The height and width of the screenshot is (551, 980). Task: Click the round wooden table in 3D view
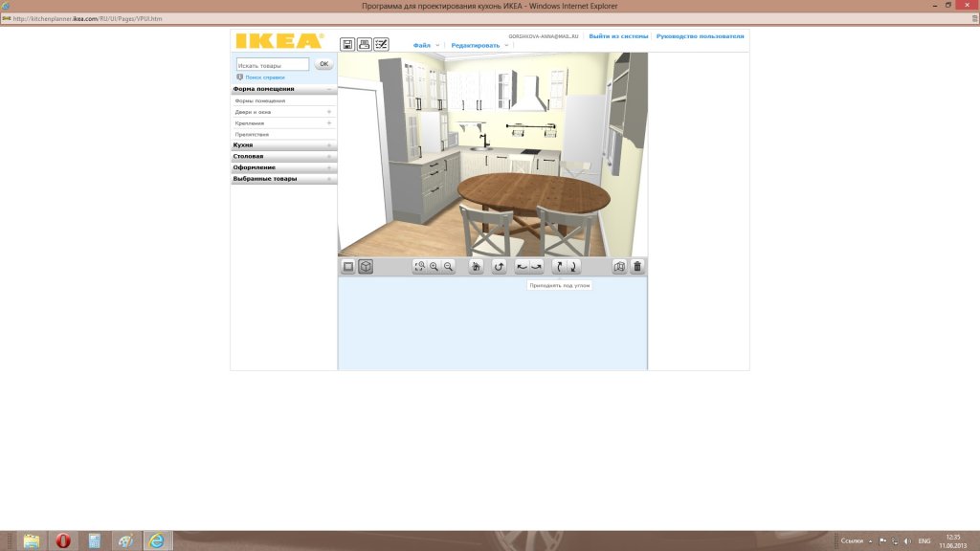pyautogui.click(x=534, y=193)
